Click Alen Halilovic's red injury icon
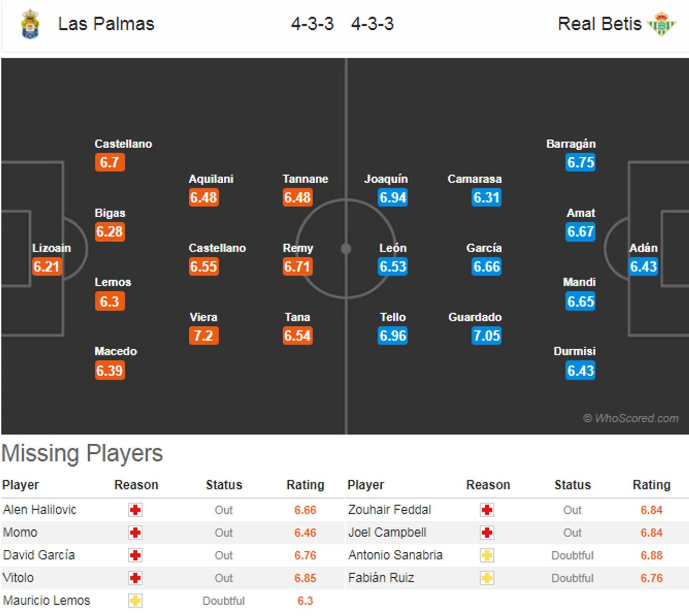This screenshot has width=689, height=616. [x=135, y=510]
